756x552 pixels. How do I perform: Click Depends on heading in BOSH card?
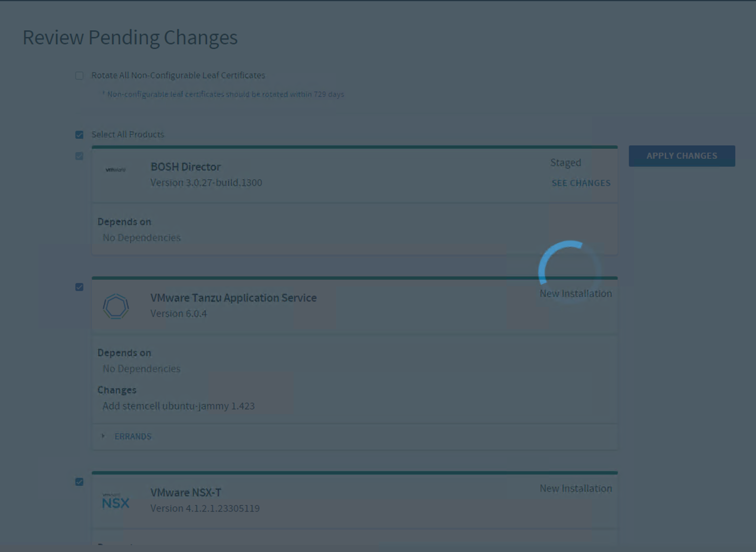(x=124, y=222)
